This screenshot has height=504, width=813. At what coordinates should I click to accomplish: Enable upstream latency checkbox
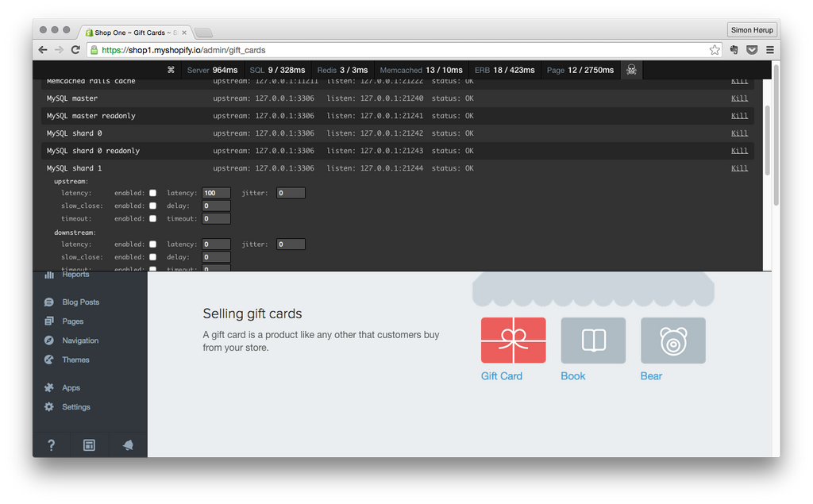click(153, 193)
